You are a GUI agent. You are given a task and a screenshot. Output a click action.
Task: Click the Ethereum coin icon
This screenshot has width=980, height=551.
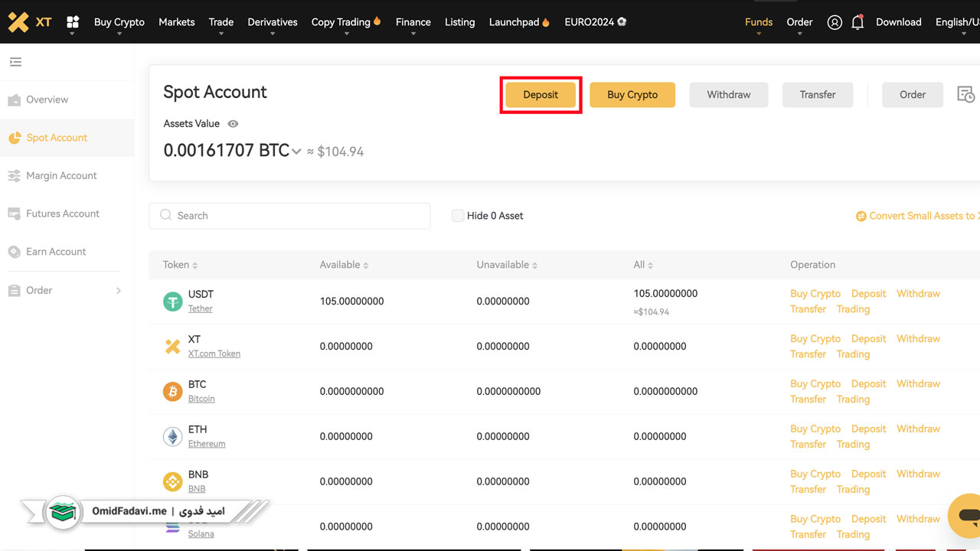(173, 437)
